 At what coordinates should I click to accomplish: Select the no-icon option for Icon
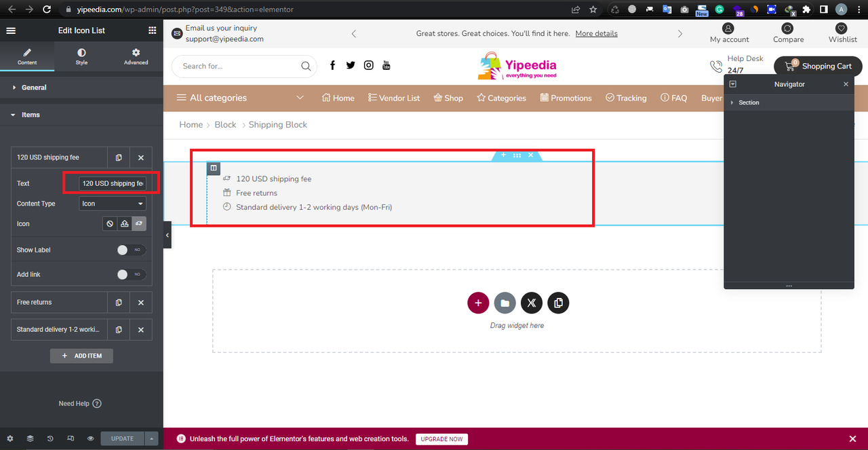[110, 223]
